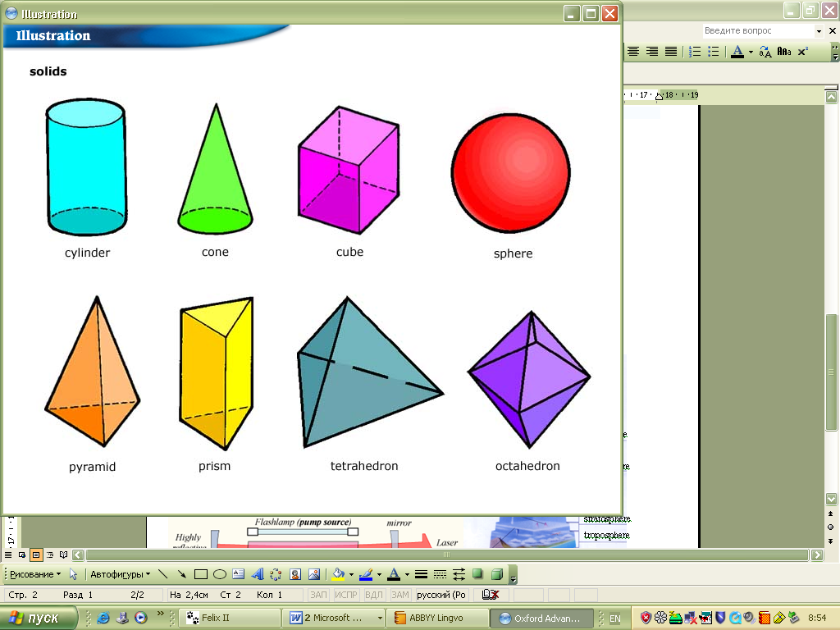Open Drawing toolbar font color dropdown
Image resolution: width=840 pixels, height=630 pixels.
pos(407,574)
